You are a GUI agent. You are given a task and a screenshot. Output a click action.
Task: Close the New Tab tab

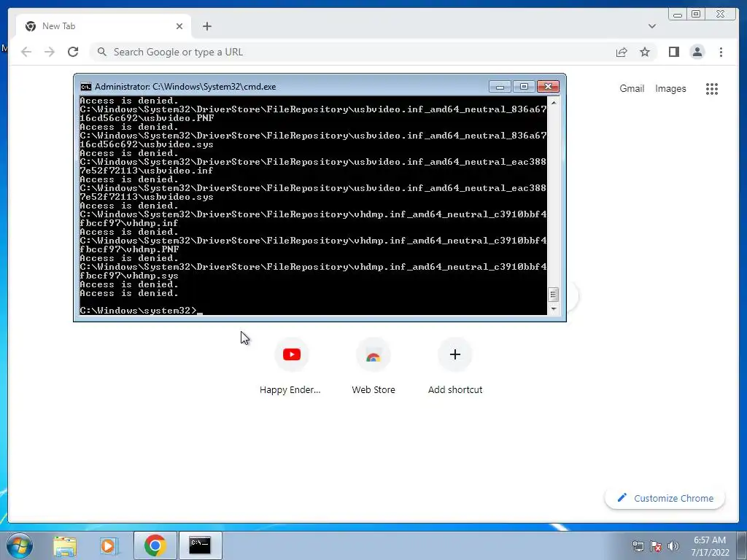(x=179, y=26)
